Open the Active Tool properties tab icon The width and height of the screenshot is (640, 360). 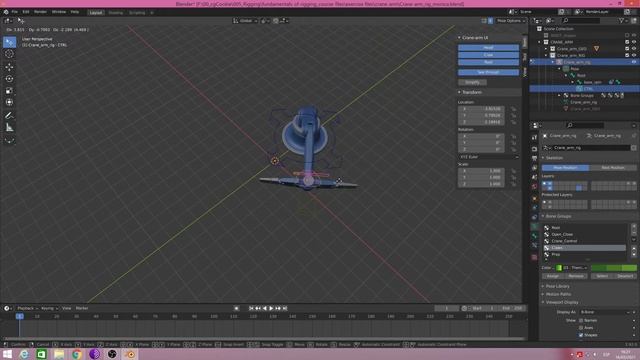(534, 138)
